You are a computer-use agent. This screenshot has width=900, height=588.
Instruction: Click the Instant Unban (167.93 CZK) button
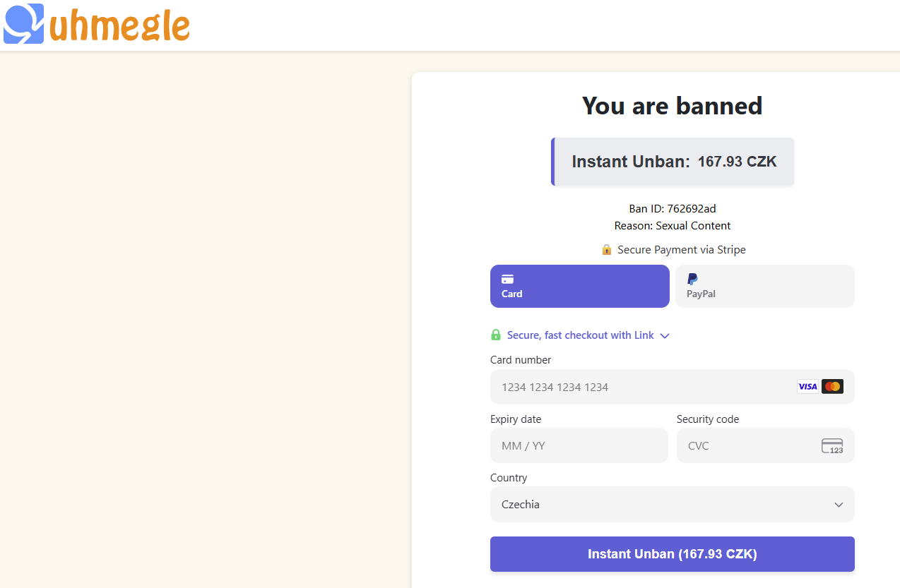pos(672,554)
